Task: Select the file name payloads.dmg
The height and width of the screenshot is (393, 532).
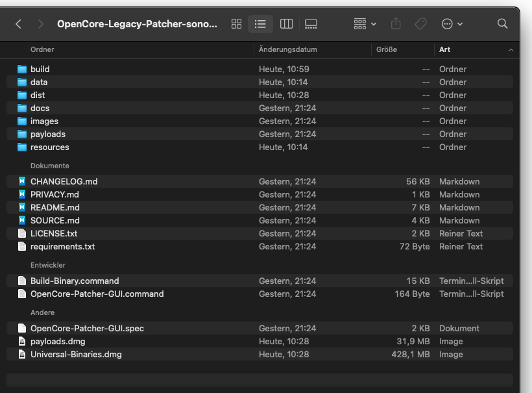Action: [x=58, y=342]
